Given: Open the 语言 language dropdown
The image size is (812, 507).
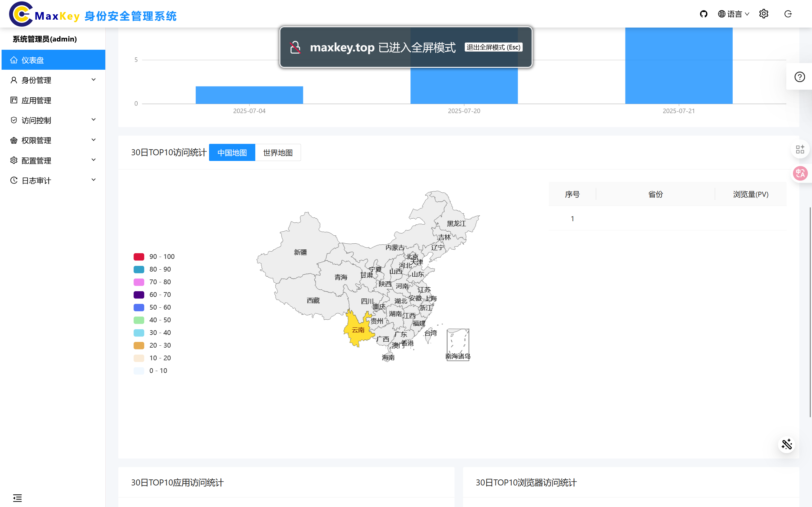Looking at the screenshot, I should (x=733, y=14).
